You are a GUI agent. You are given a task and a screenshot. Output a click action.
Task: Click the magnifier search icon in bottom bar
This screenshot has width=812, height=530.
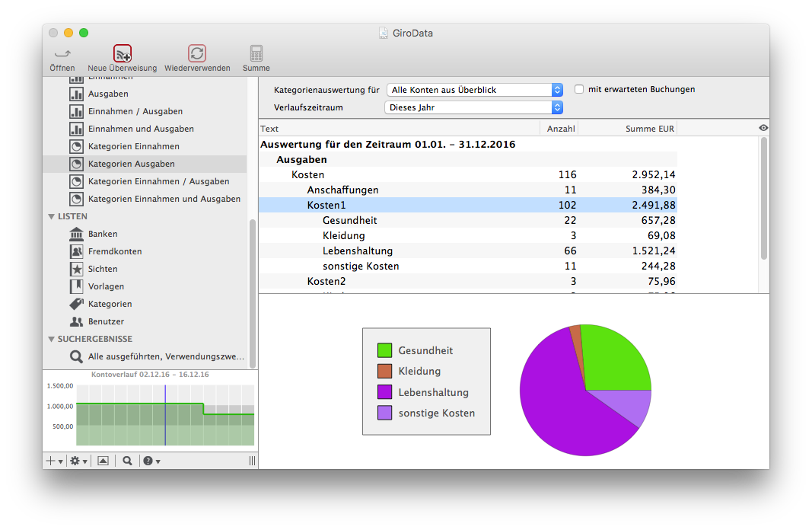[127, 461]
